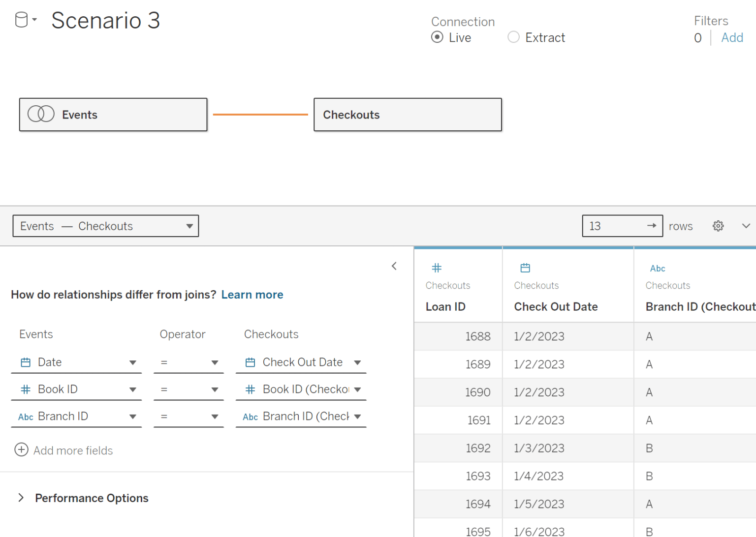Click the calendar icon on Check Out Date column

pyautogui.click(x=525, y=268)
